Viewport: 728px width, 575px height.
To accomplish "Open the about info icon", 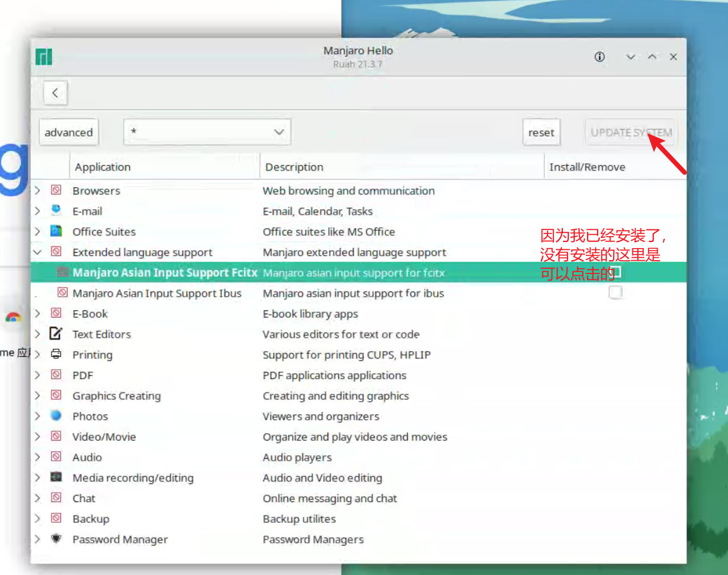I will (x=600, y=57).
